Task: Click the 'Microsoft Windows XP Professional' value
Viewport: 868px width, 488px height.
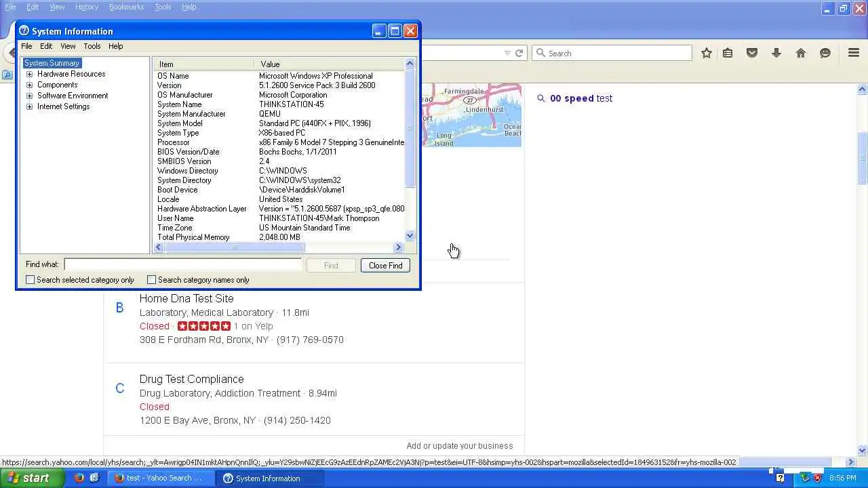Action: pyautogui.click(x=315, y=76)
